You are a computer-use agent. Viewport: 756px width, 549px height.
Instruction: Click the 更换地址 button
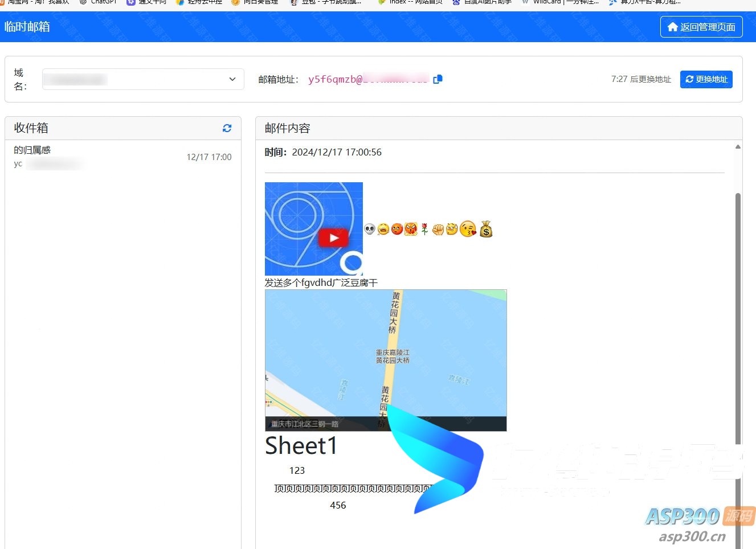pyautogui.click(x=706, y=79)
